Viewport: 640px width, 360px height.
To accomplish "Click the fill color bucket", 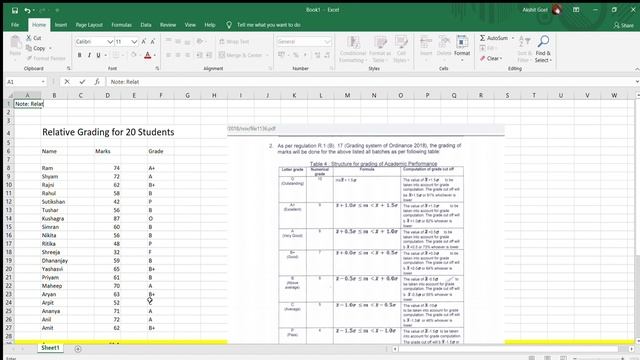I will tap(133, 55).
